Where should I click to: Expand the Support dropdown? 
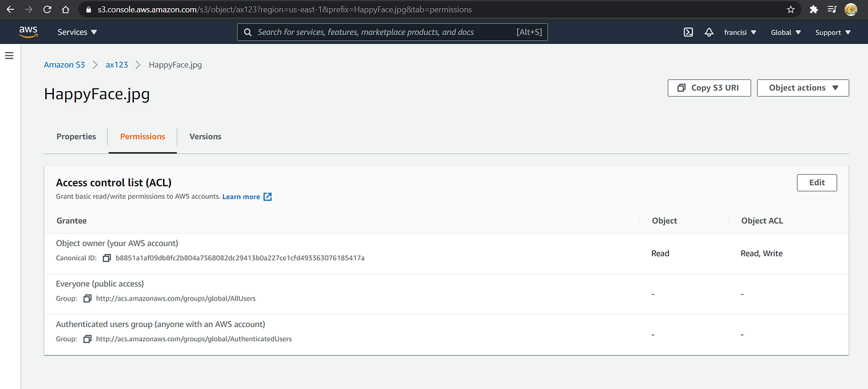tap(832, 32)
